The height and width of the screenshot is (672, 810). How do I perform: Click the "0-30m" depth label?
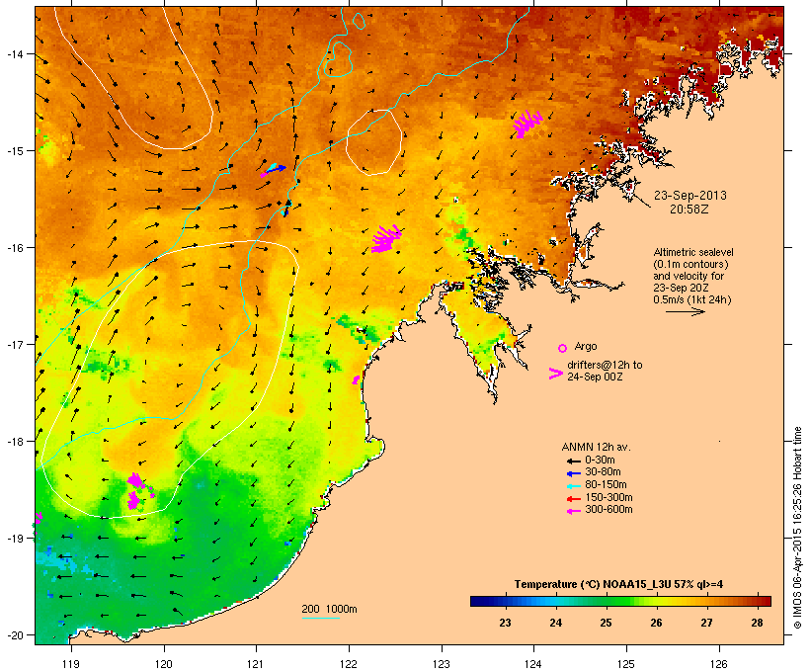[x=600, y=461]
